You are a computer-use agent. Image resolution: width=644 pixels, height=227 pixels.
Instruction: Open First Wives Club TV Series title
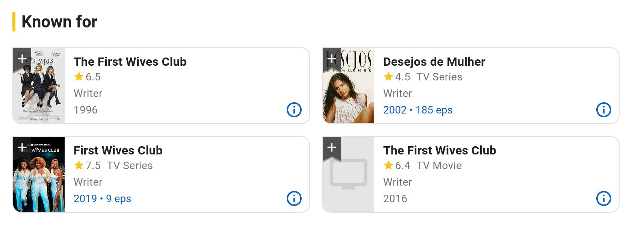(x=118, y=150)
